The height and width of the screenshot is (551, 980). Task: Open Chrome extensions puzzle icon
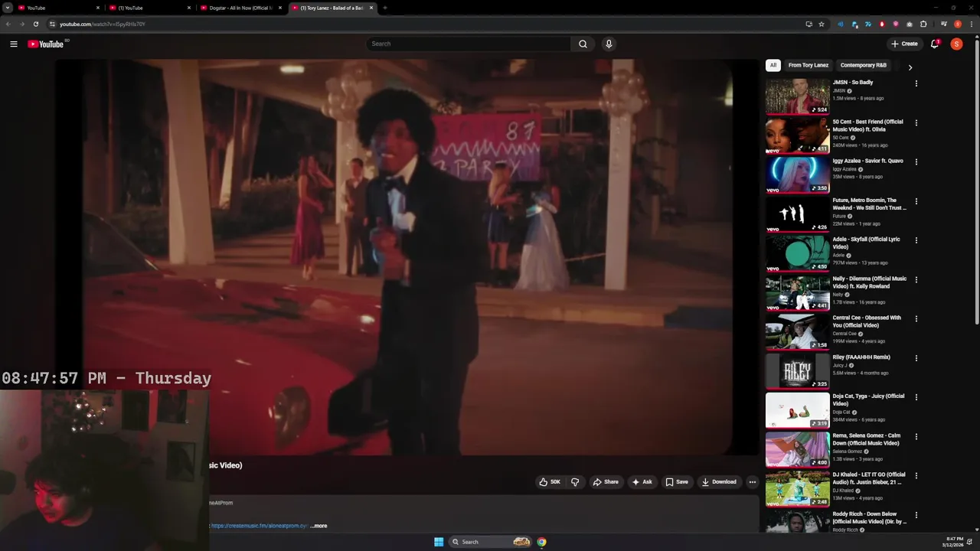[923, 24]
